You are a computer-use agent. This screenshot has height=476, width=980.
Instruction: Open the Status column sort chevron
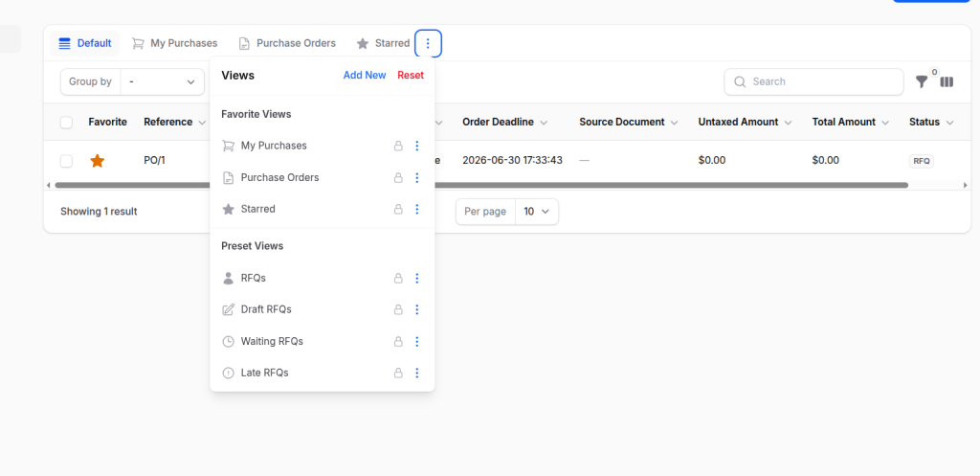click(950, 123)
